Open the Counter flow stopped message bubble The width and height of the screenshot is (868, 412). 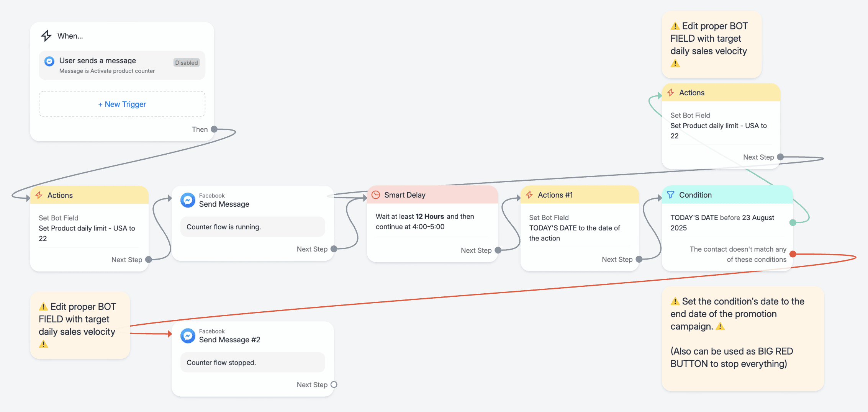(252, 363)
